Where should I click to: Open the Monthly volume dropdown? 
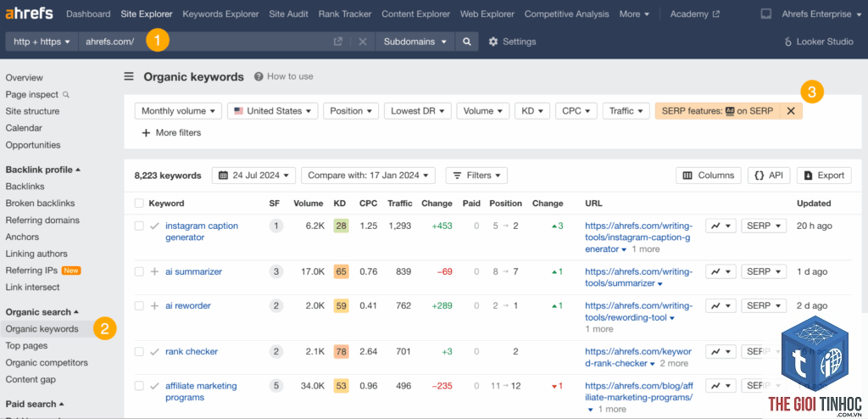[x=178, y=111]
